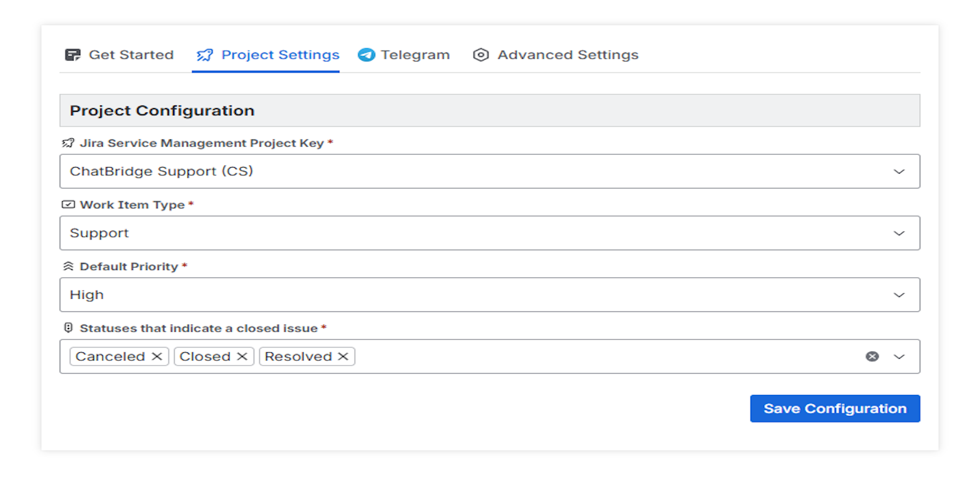Select the Project Settings tab

(x=280, y=55)
